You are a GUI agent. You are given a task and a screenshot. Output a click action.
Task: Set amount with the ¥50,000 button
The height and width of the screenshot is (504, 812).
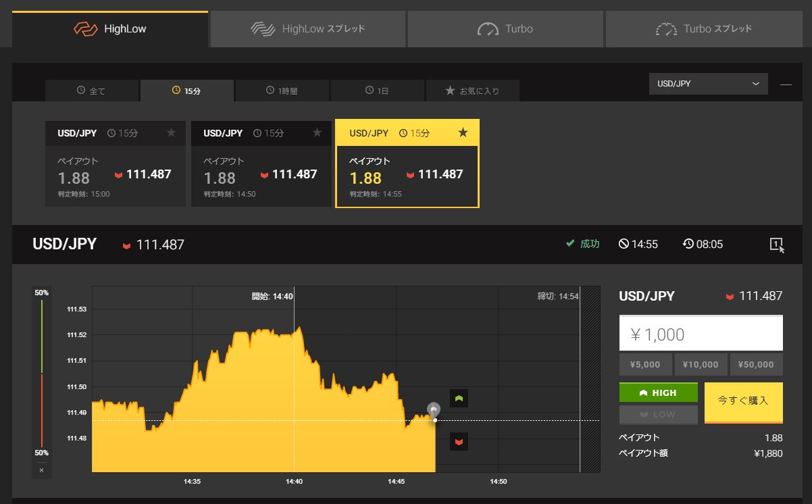[756, 365]
